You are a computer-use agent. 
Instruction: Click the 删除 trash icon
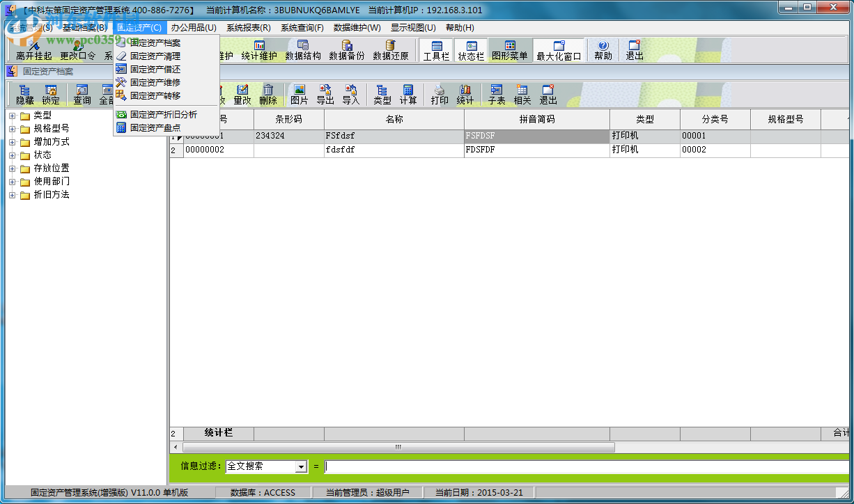click(268, 95)
